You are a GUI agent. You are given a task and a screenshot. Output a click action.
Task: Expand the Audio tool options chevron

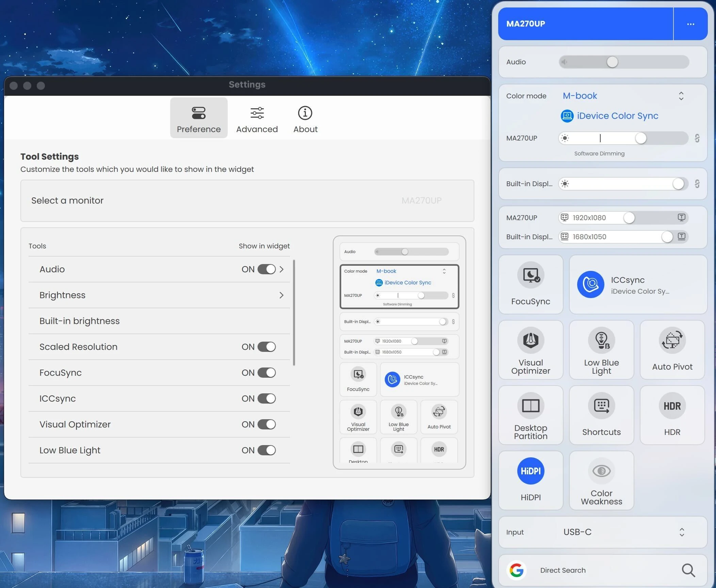(x=281, y=269)
